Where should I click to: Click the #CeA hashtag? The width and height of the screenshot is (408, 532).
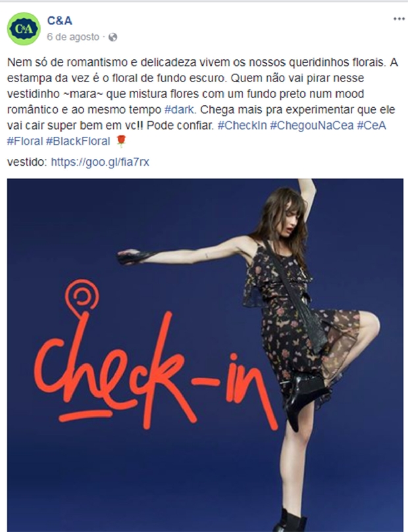click(x=371, y=125)
